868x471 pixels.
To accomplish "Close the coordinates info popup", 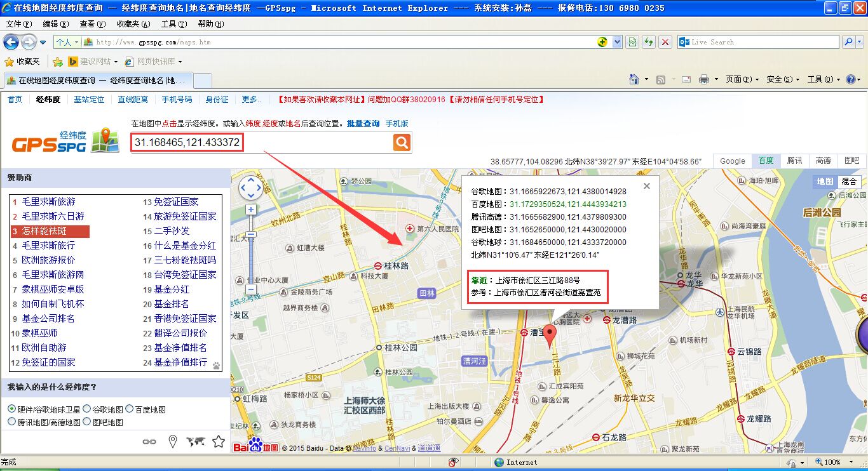I will click(x=647, y=186).
